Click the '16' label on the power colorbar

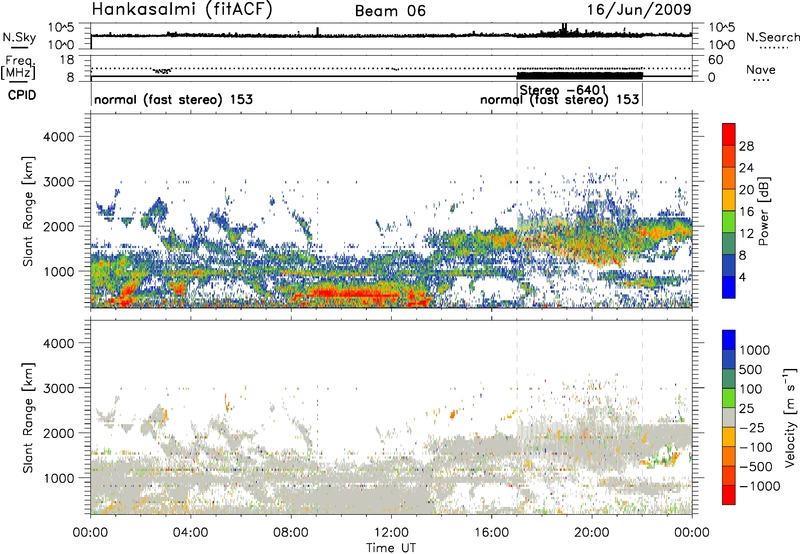coord(746,212)
